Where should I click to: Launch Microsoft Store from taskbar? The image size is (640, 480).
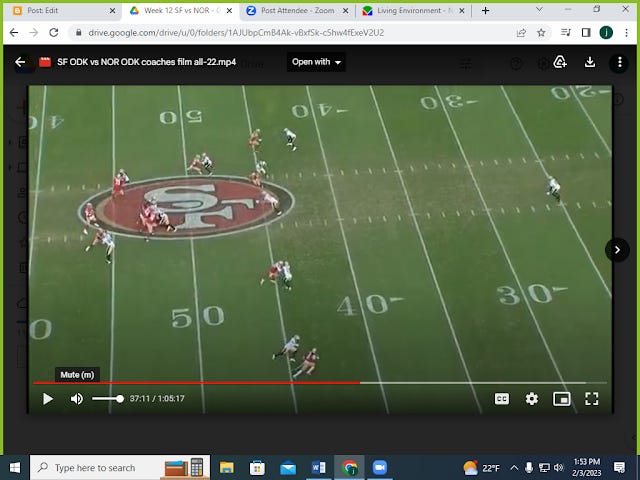pos(257,467)
